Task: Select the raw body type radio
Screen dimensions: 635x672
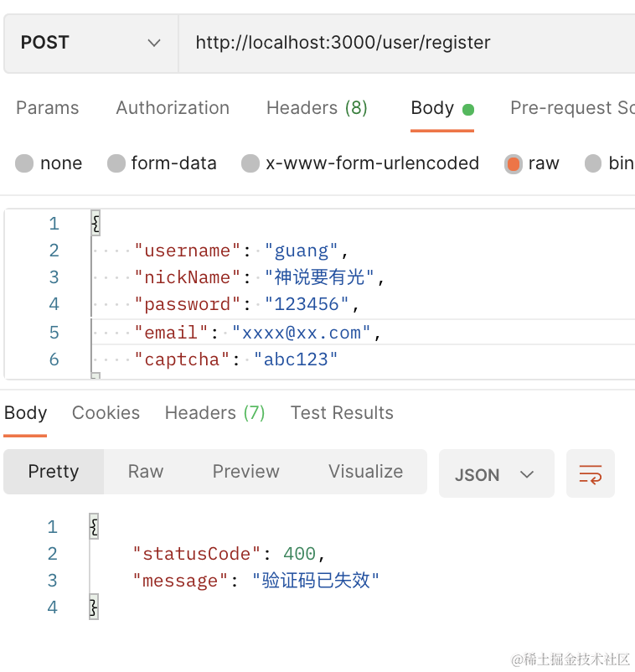Action: click(514, 163)
